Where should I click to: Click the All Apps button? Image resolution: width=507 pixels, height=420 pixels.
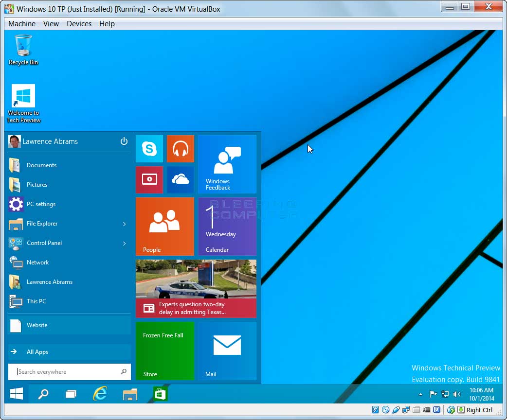(x=69, y=352)
